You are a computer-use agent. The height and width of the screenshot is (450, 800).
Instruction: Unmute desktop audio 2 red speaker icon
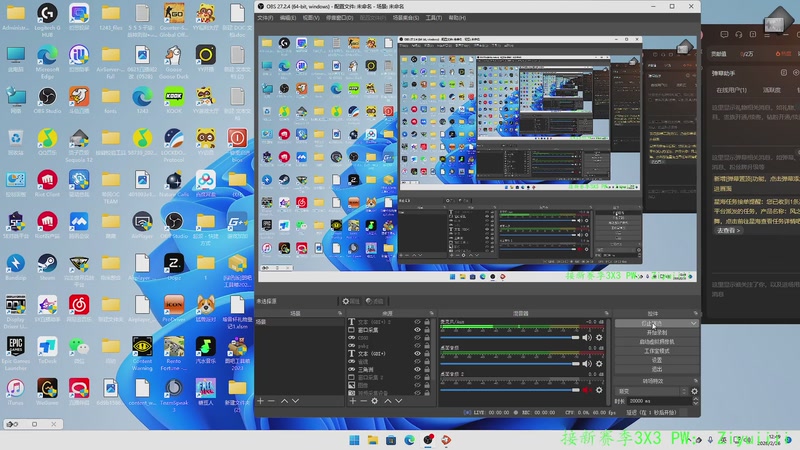(587, 390)
